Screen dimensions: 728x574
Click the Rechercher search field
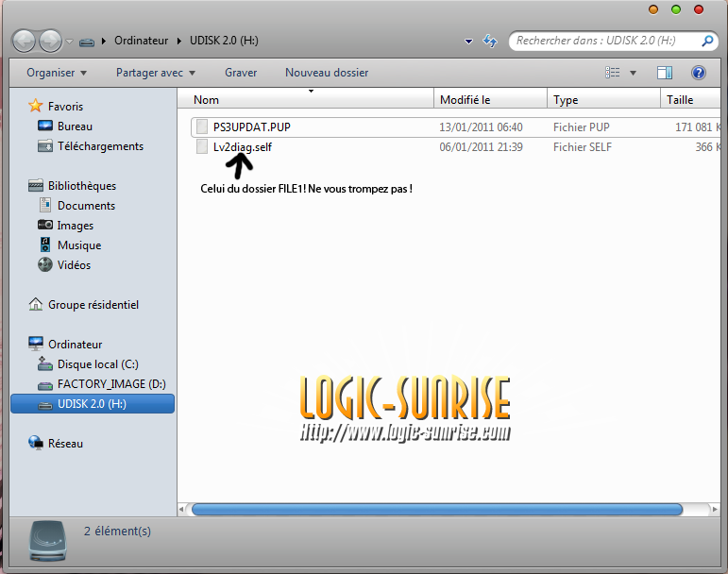pyautogui.click(x=604, y=42)
